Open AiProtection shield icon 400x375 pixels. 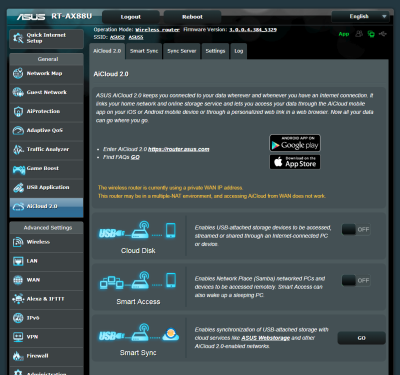pyautogui.click(x=18, y=111)
